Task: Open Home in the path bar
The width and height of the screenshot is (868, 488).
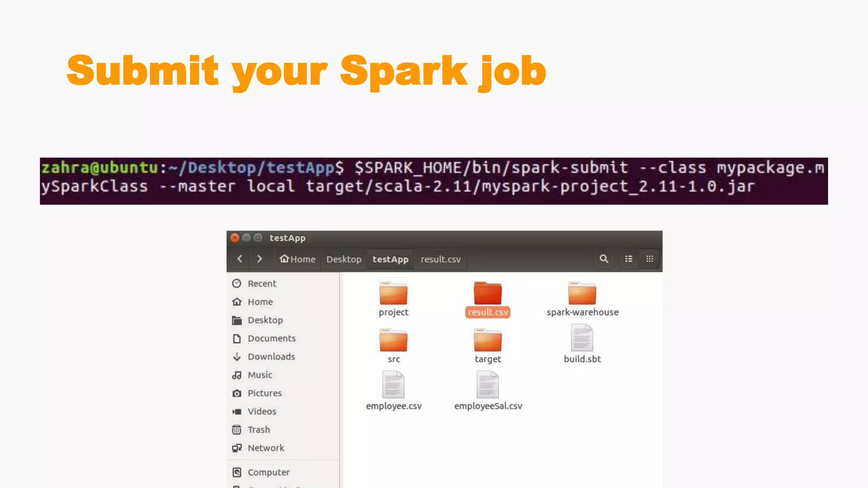Action: [x=298, y=259]
